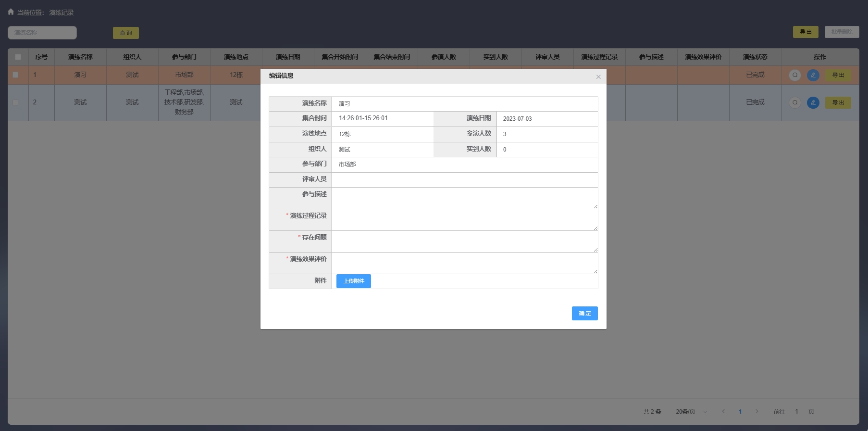The width and height of the screenshot is (868, 431).
Task: Click the 查询 search button
Action: [126, 33]
